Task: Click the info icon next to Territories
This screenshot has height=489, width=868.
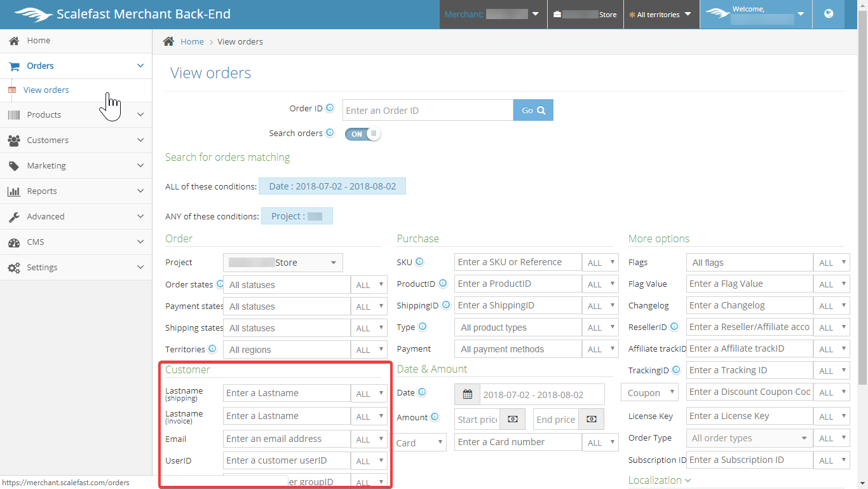Action: (x=212, y=349)
